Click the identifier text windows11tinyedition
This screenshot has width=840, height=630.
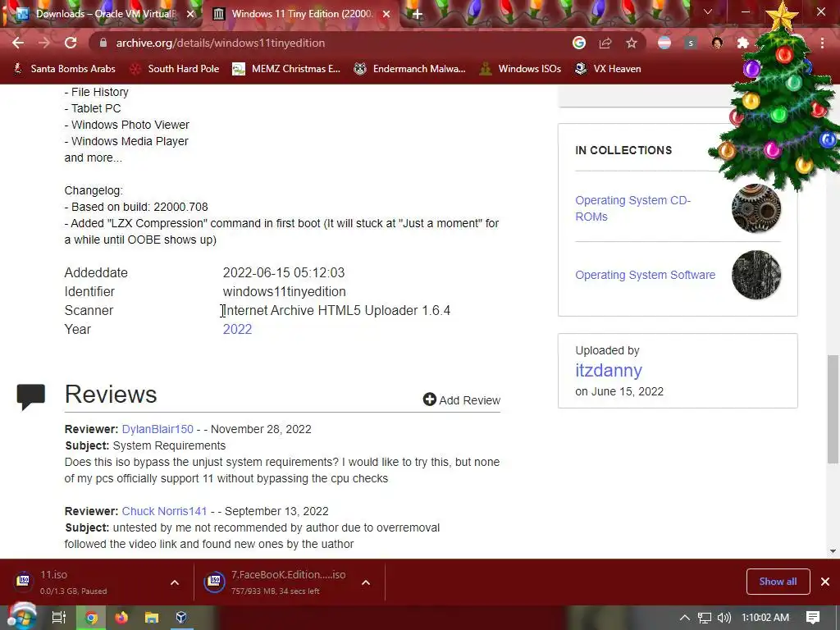pyautogui.click(x=285, y=291)
